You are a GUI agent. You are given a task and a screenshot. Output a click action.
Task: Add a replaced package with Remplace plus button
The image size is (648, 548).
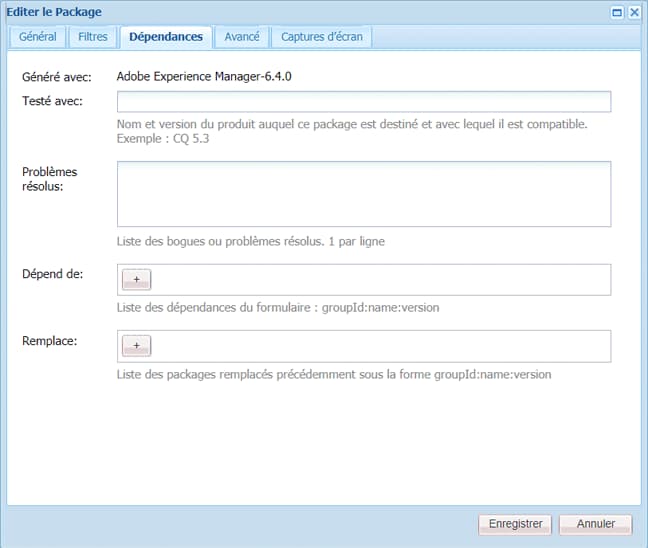(136, 345)
